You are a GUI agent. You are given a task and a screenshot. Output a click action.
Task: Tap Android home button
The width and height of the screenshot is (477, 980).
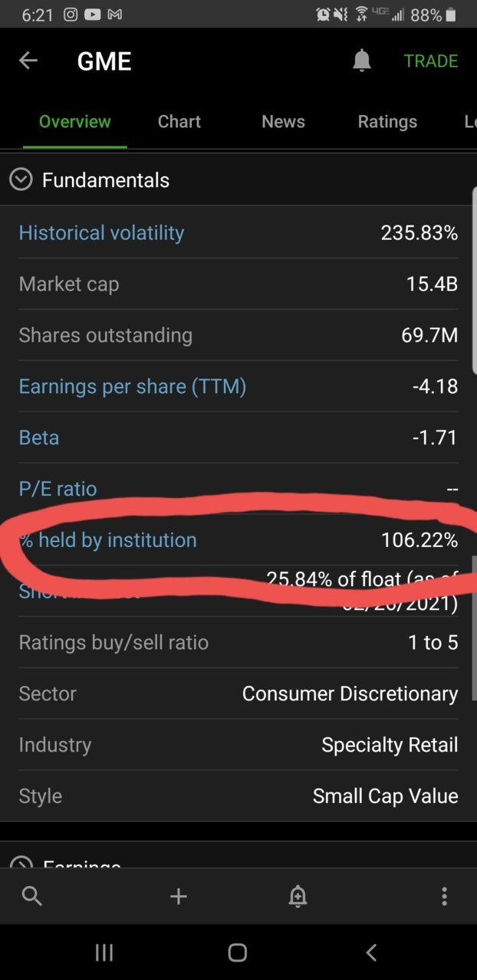[x=238, y=952]
